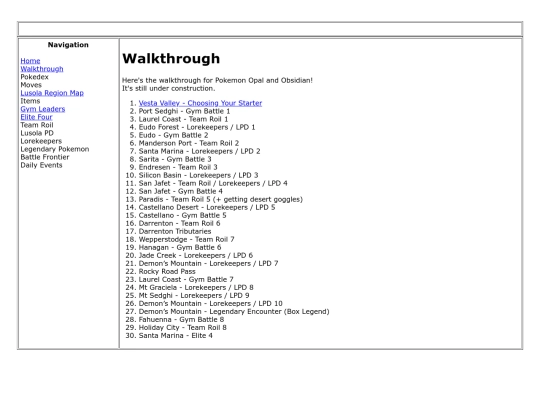Select Hanagan - Gym Battle 6
This screenshot has height=405, width=540.
point(180,247)
